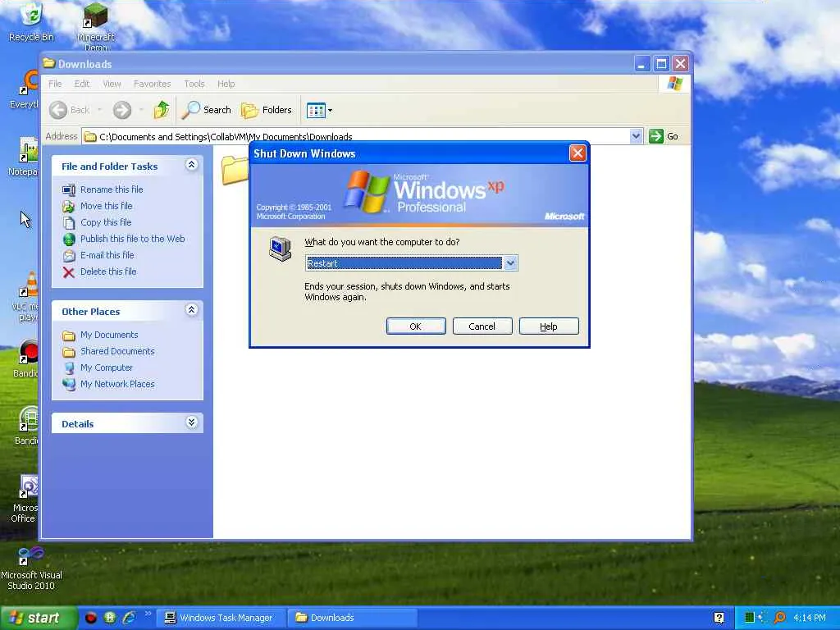Viewport: 840px width, 630px height.
Task: Click Copy this file
Action: 106,222
